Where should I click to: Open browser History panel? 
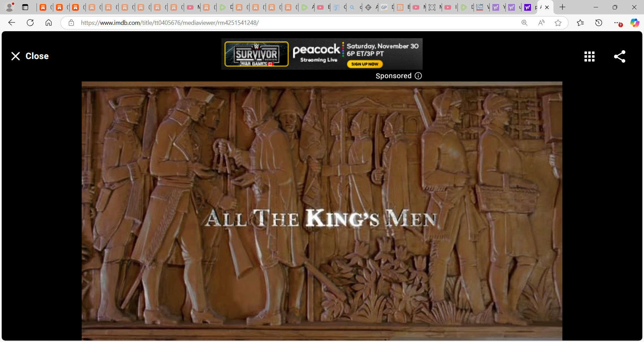click(x=599, y=23)
